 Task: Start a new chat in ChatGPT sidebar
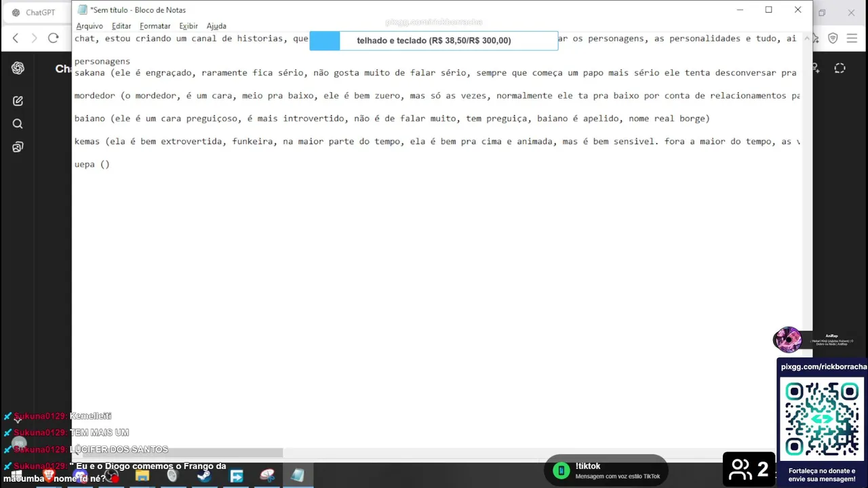pos(18,101)
